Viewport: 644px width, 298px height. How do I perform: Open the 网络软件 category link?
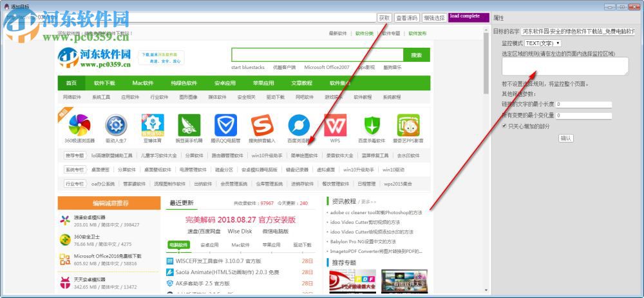click(x=72, y=97)
